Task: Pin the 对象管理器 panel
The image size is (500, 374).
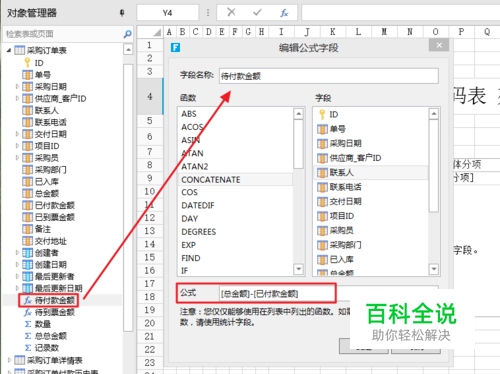Action: pyautogui.click(x=122, y=13)
